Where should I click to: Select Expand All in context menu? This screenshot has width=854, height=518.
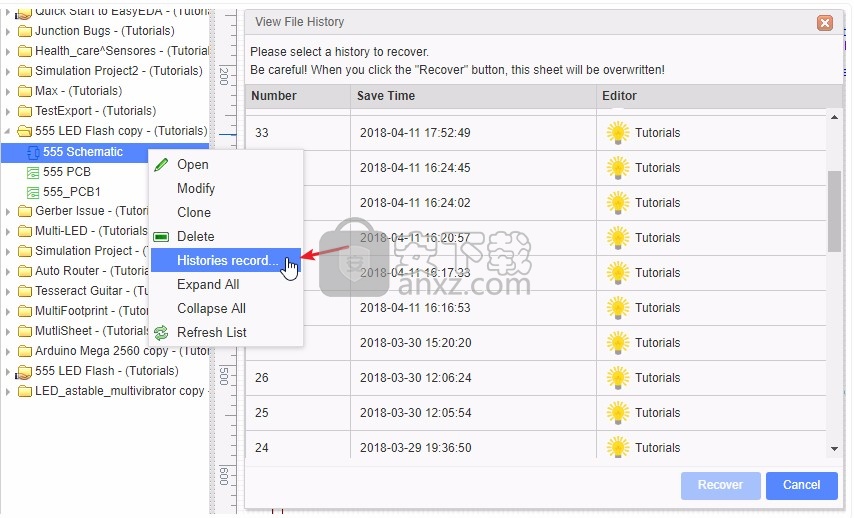[x=208, y=285]
